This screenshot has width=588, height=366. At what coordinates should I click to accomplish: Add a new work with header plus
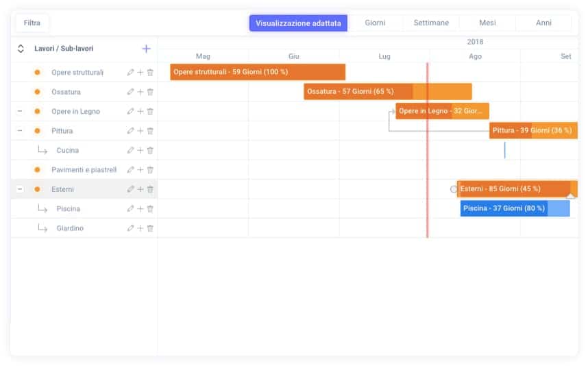tap(146, 49)
